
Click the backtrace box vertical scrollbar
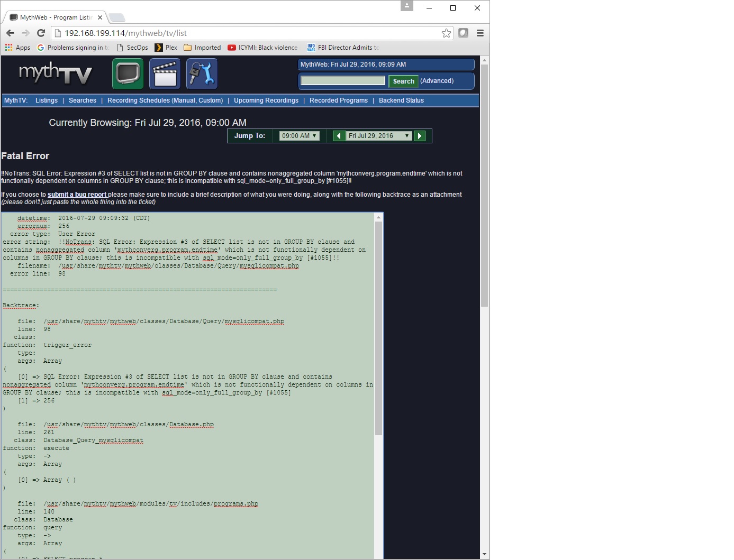tap(378, 328)
